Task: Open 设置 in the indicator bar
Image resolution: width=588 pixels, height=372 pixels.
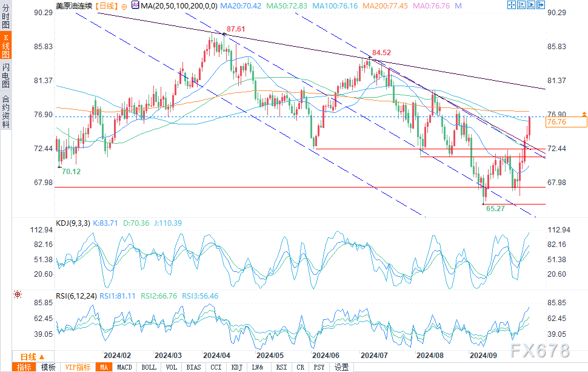Action: point(342,367)
